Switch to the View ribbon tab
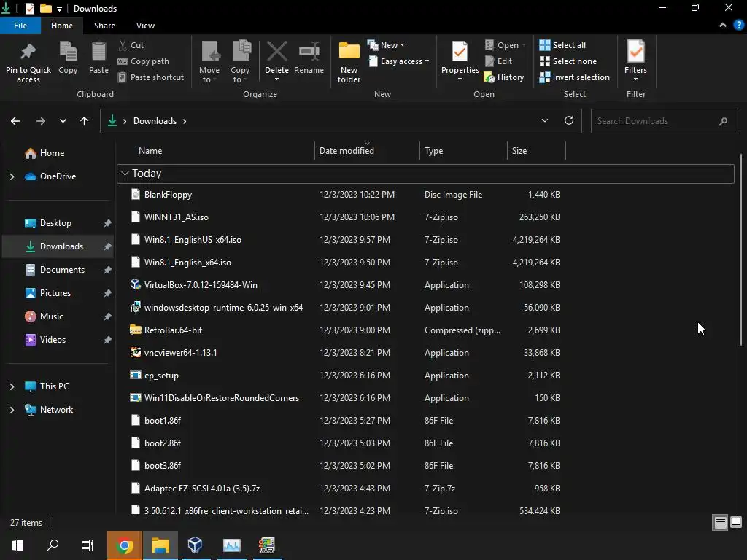Image resolution: width=747 pixels, height=560 pixels. click(145, 26)
